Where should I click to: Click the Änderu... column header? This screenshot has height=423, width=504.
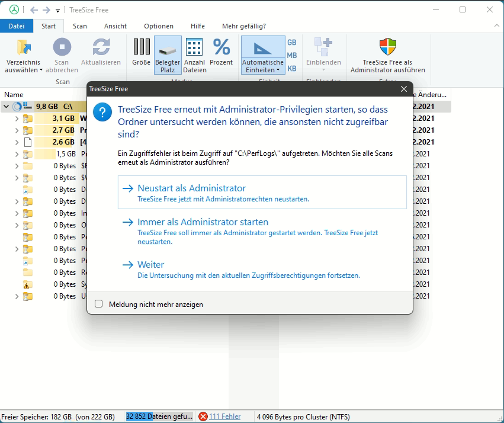[432, 95]
